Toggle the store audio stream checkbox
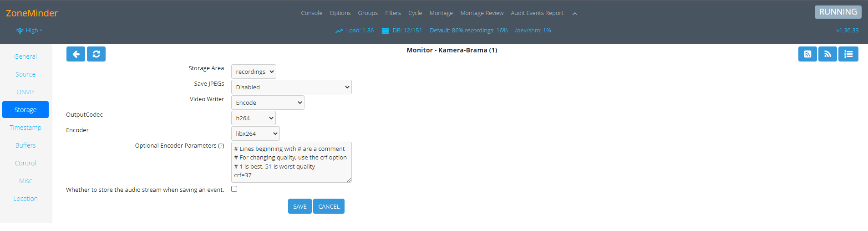Screen dimensions: 868x231 tap(234, 189)
